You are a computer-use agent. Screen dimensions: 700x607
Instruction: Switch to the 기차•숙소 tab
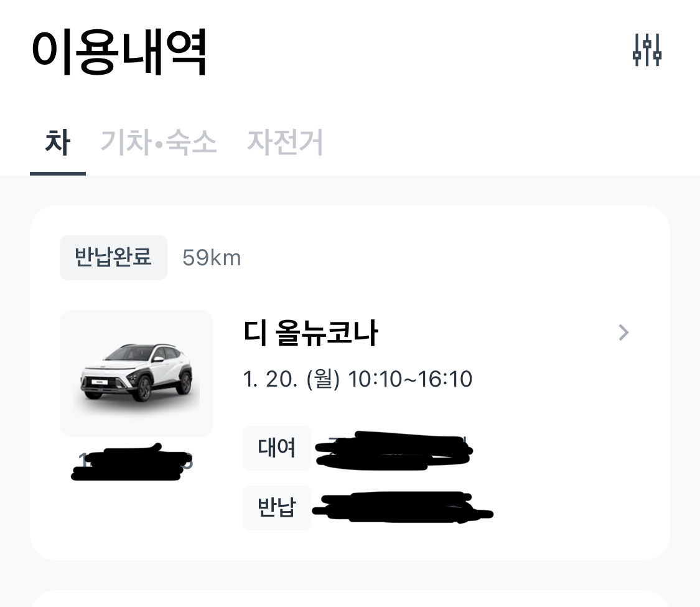159,143
